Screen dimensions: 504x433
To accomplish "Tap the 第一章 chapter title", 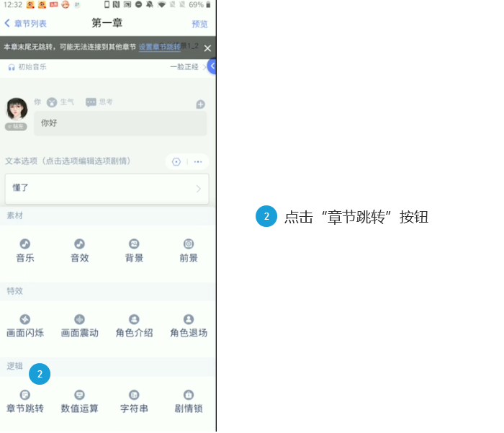I will (x=107, y=23).
